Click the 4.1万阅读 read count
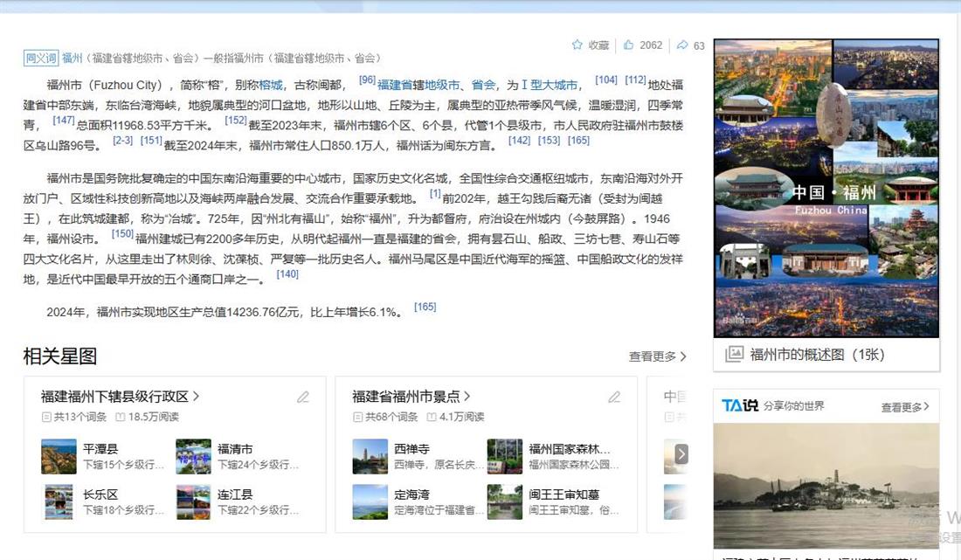 pos(461,417)
